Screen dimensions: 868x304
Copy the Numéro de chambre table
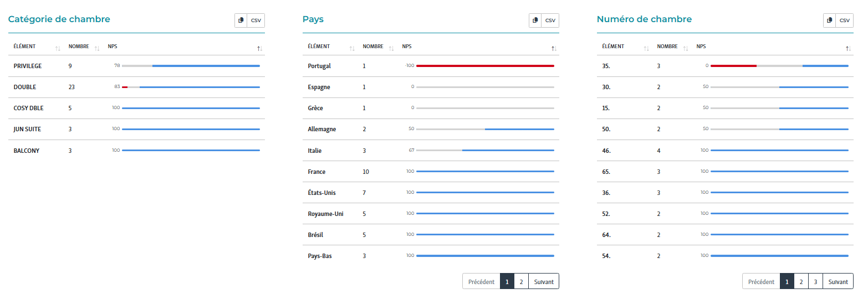[x=829, y=20]
